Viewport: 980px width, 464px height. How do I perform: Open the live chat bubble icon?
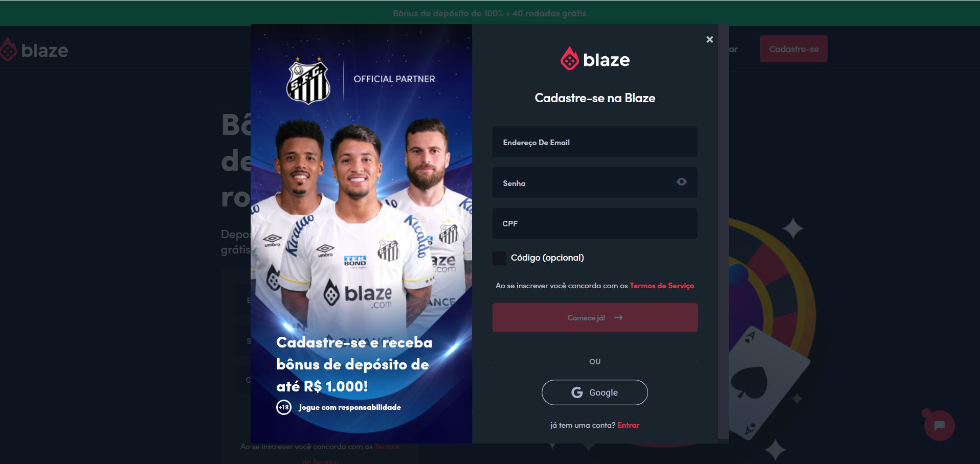tap(939, 426)
